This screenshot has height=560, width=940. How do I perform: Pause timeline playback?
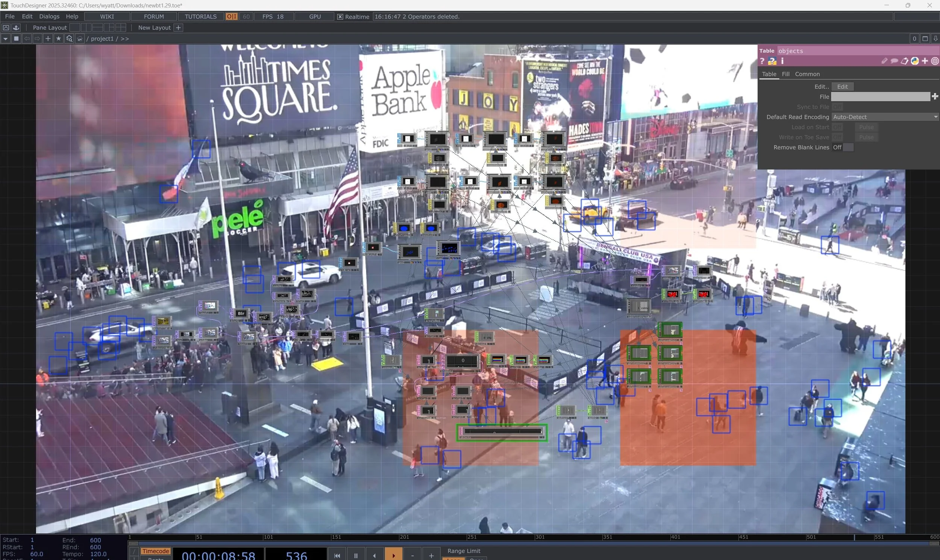click(x=355, y=555)
